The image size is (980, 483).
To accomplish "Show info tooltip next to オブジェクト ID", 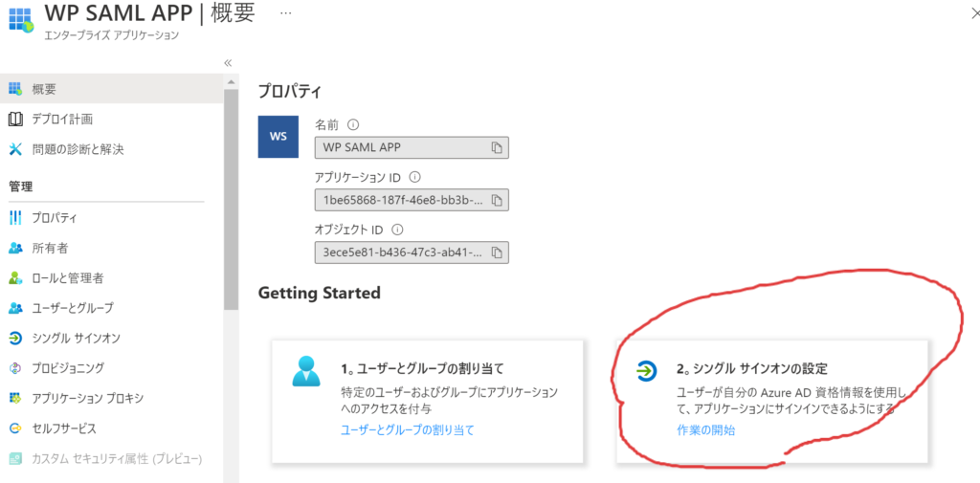I will point(396,229).
